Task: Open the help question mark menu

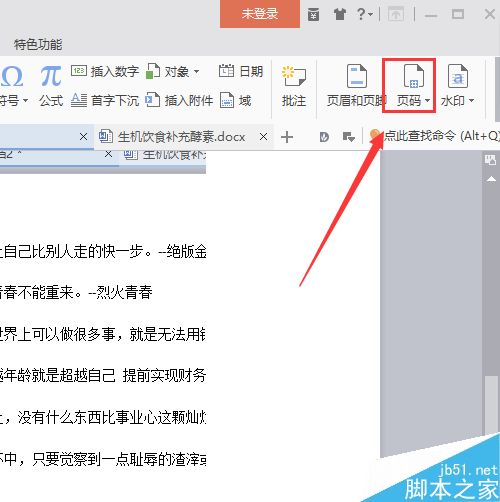Action: point(364,14)
